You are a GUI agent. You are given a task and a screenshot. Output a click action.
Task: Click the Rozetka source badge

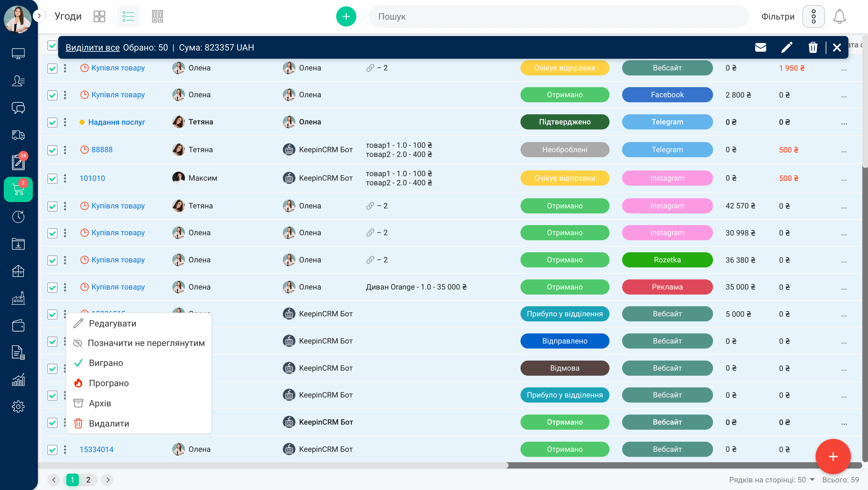667,260
